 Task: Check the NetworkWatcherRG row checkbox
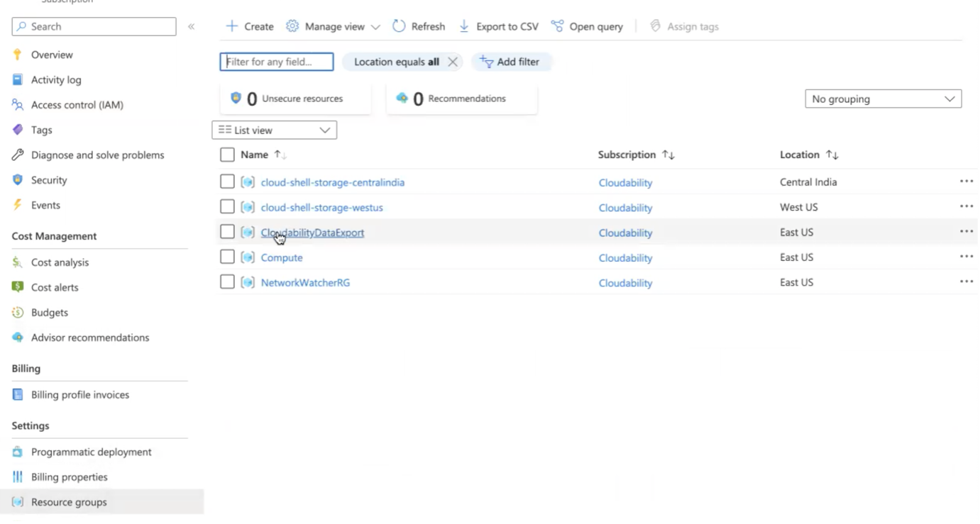click(227, 282)
